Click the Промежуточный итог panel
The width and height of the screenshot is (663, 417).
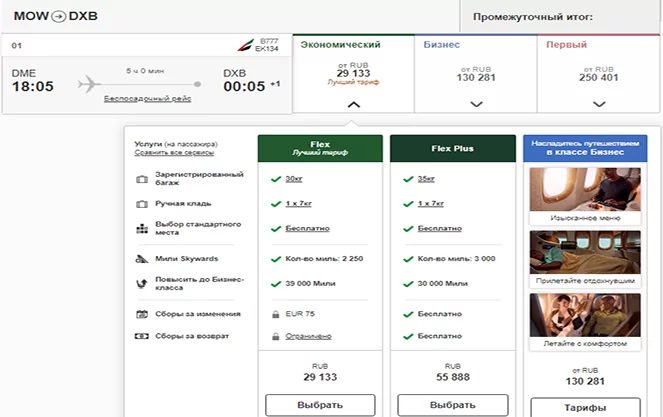(x=561, y=17)
